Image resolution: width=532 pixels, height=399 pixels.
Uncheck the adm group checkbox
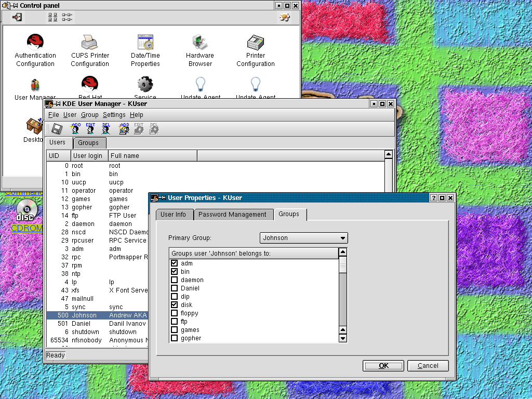(175, 263)
